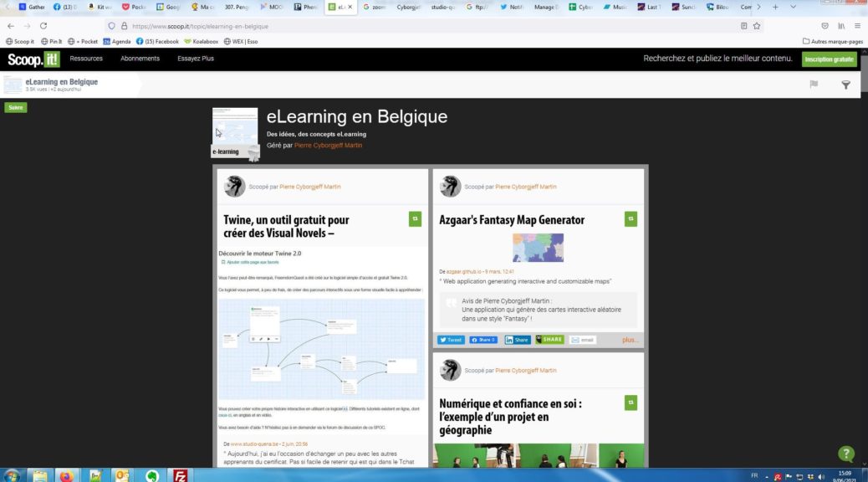868x482 pixels.
Task: Launch FileZilla from the Windows taskbar
Action: 179,475
